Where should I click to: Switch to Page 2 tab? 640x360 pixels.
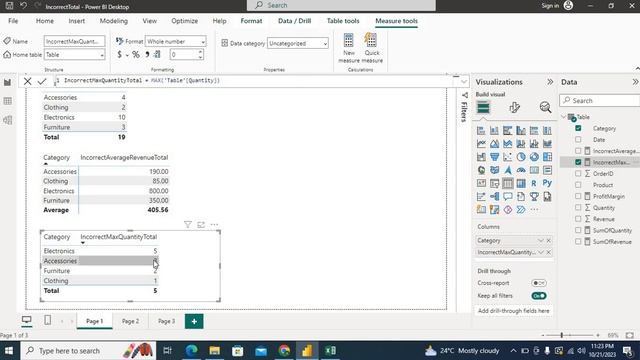click(130, 321)
